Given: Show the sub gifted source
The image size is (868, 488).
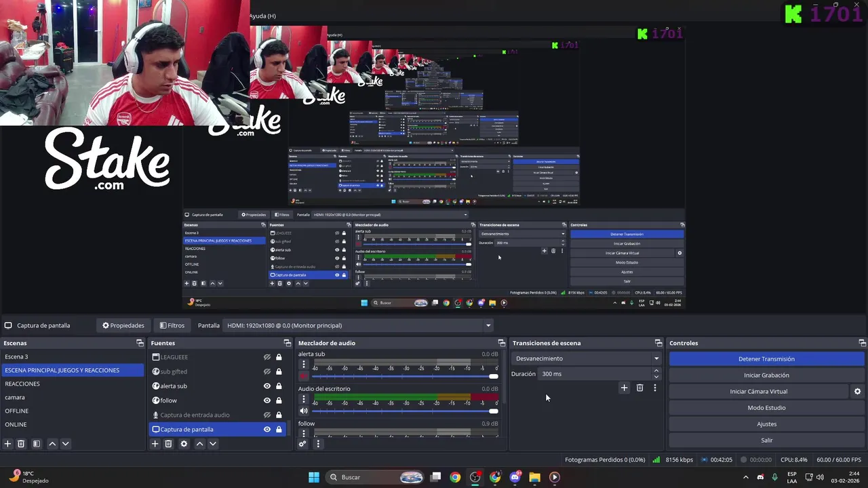Looking at the screenshot, I should [x=267, y=371].
